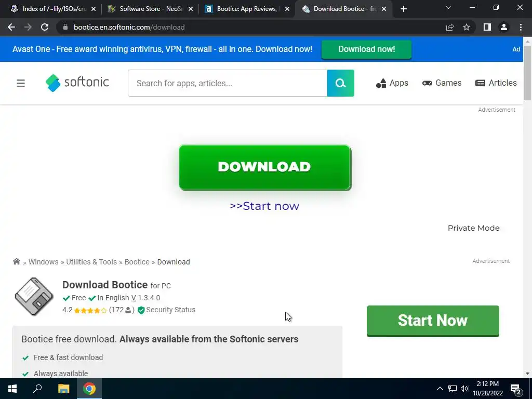The image size is (532, 399).
Task: Click the Chrome taskbar icon
Action: pos(89,389)
